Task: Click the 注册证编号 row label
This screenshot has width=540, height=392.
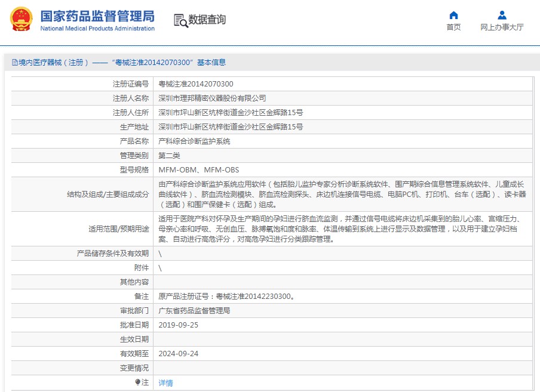Action: point(131,84)
